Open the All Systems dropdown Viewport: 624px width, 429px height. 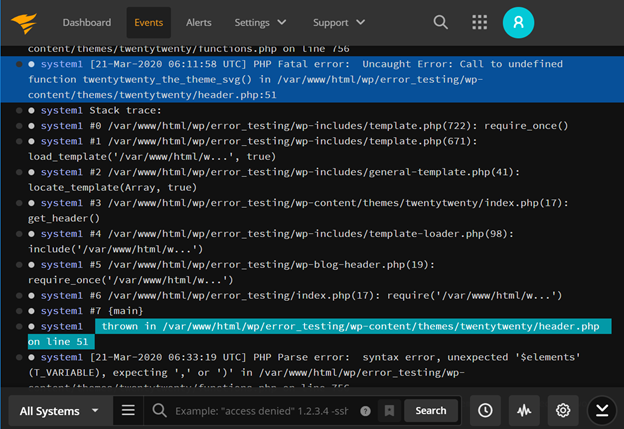[x=59, y=410]
